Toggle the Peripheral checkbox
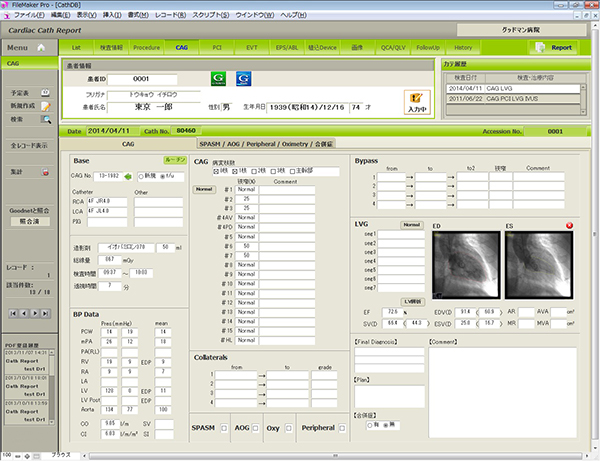Screen dimensions: 600x461 [x=340, y=427]
